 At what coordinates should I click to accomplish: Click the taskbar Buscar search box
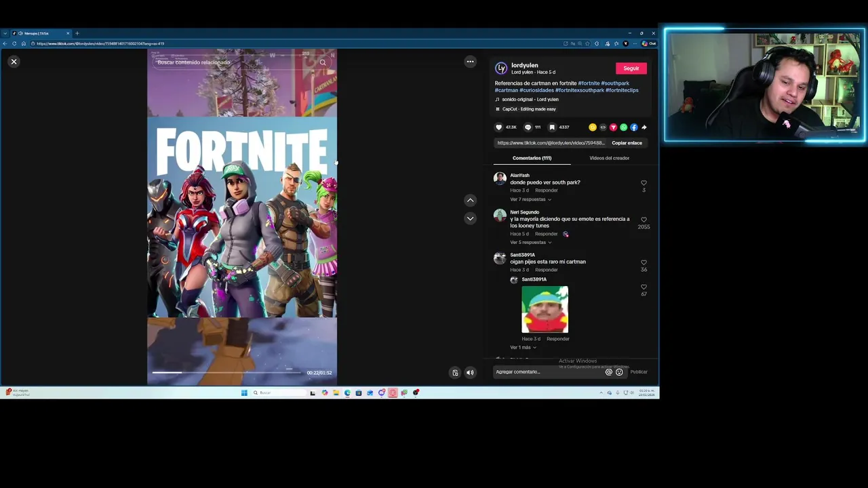[278, 392]
